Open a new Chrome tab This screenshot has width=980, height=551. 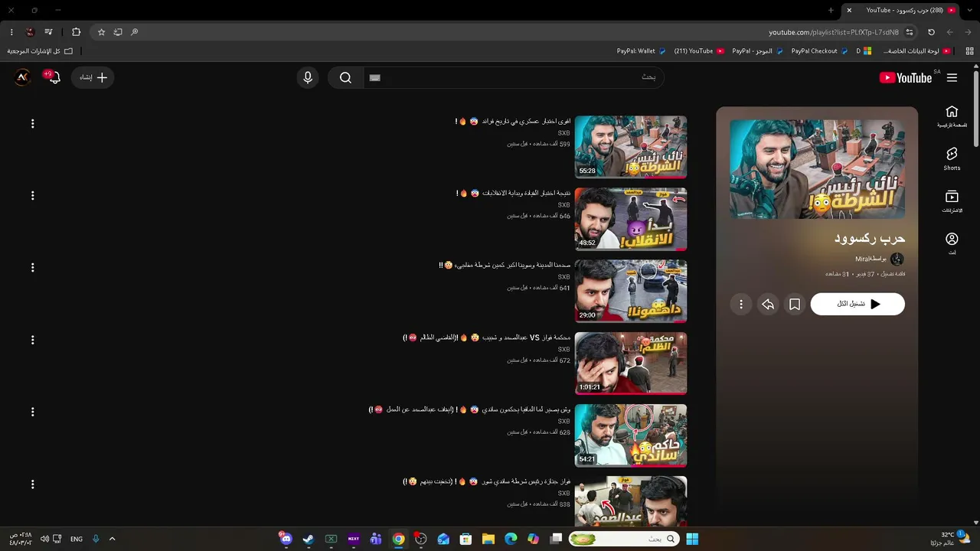pos(831,10)
